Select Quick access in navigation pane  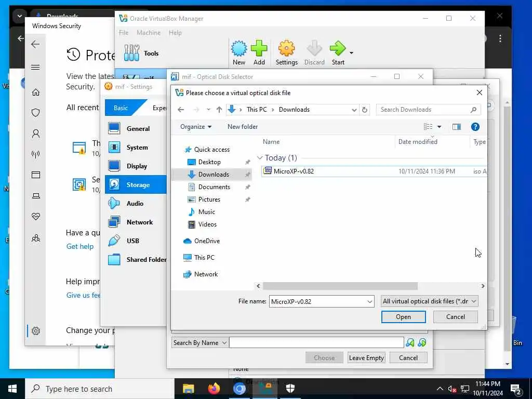(212, 150)
